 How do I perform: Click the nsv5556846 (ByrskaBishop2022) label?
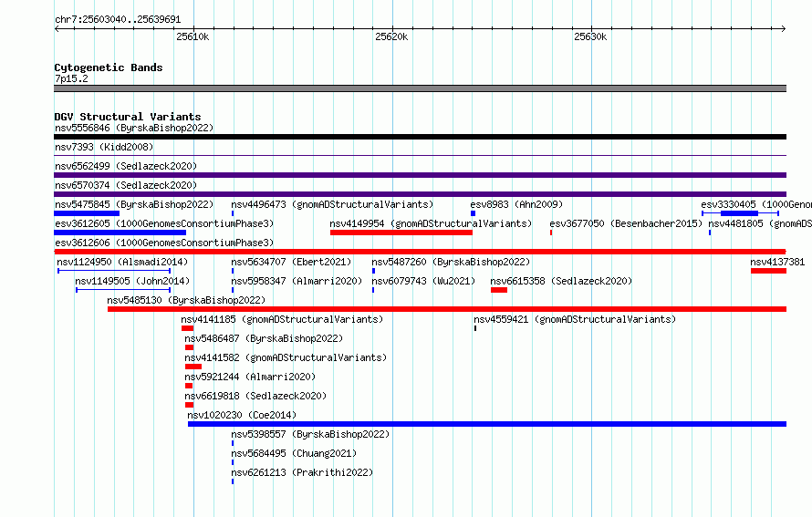tap(134, 128)
